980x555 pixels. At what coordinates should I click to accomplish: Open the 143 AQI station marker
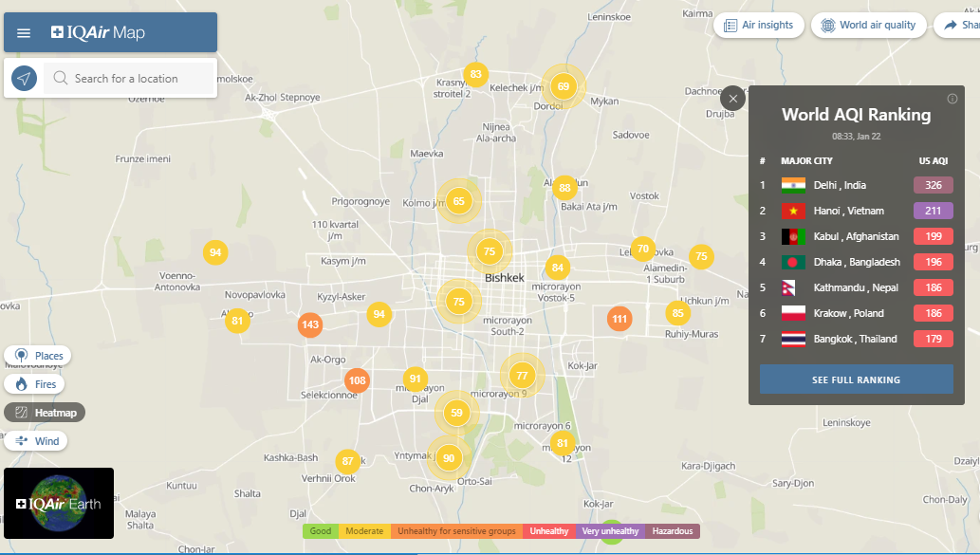click(x=310, y=324)
